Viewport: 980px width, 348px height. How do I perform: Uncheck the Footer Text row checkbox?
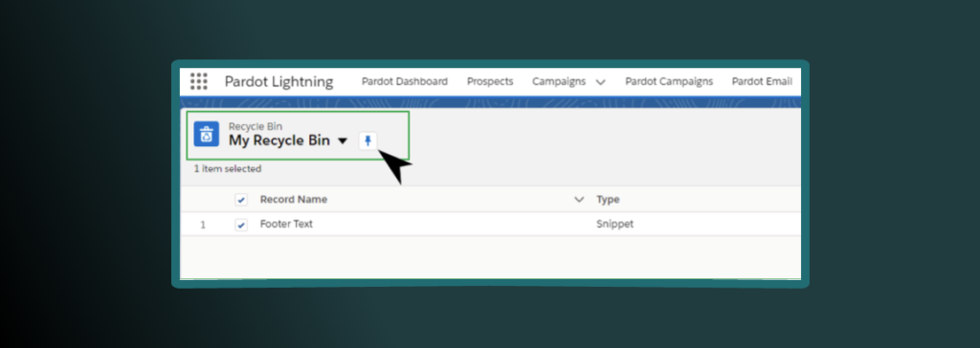tap(241, 225)
